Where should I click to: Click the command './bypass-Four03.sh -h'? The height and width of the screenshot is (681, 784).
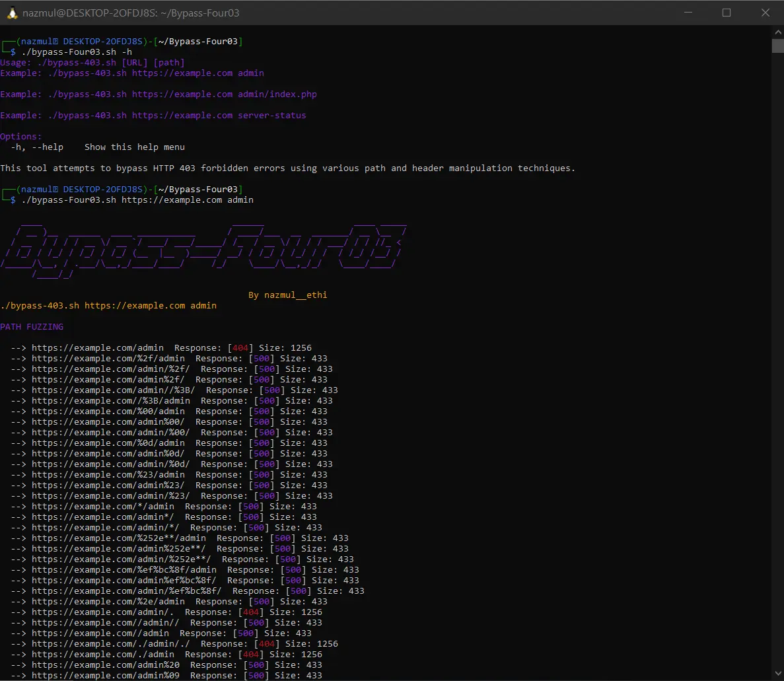tap(77, 52)
